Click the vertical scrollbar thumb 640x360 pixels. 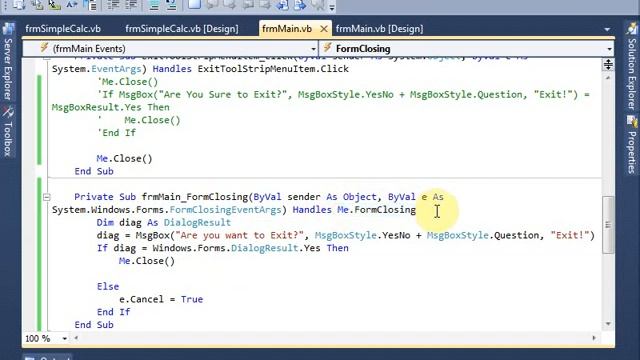(608, 224)
